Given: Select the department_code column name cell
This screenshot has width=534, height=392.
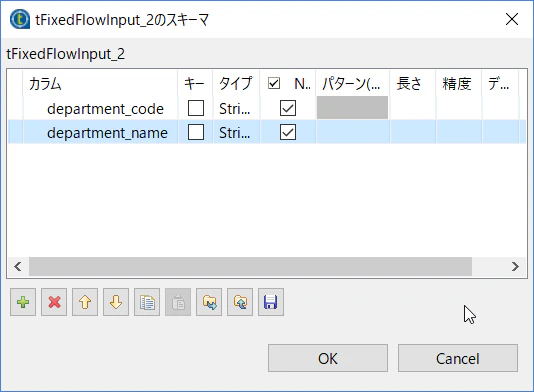Looking at the screenshot, I should pos(100,109).
